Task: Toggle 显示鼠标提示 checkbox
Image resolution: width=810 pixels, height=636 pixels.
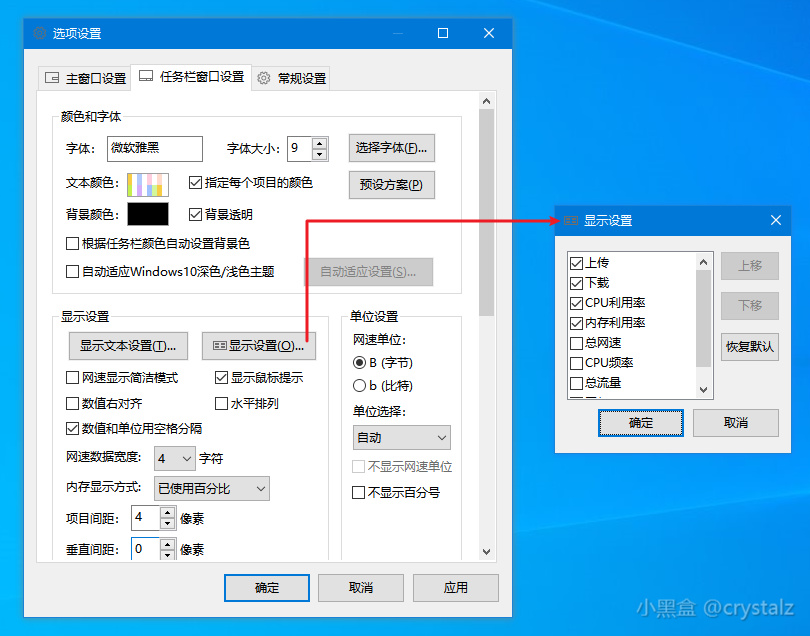Action: point(221,378)
